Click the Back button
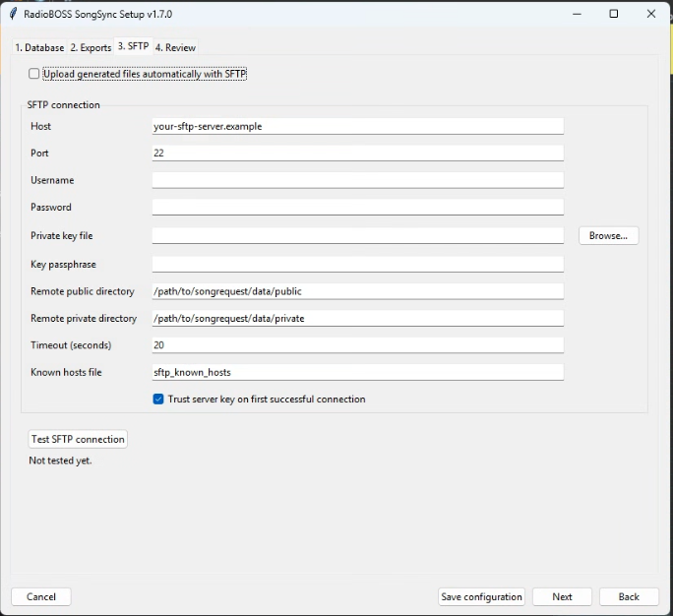 point(629,596)
